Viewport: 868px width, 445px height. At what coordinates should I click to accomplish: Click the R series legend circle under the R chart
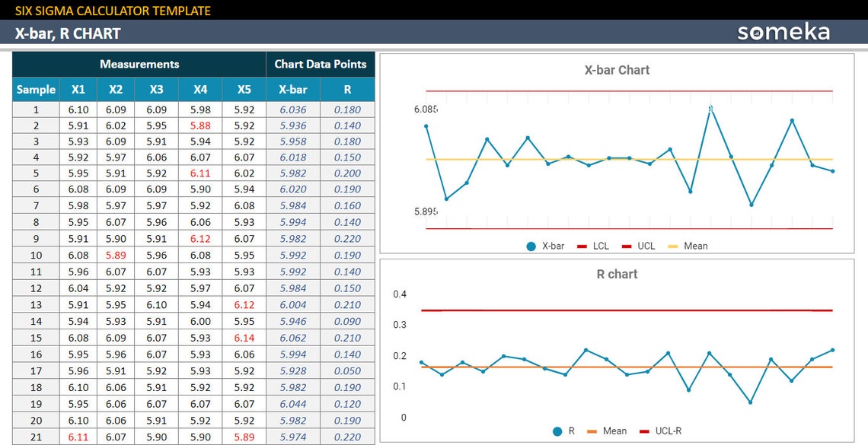(558, 431)
